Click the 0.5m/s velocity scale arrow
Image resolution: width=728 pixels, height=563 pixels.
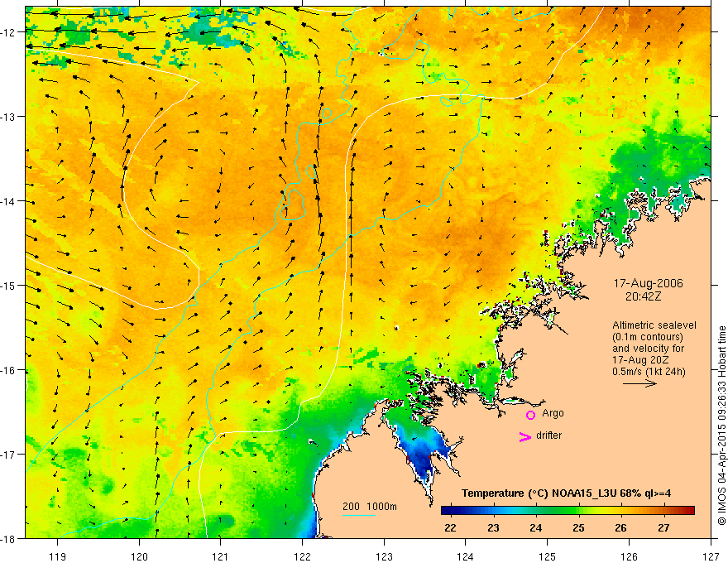tap(639, 383)
